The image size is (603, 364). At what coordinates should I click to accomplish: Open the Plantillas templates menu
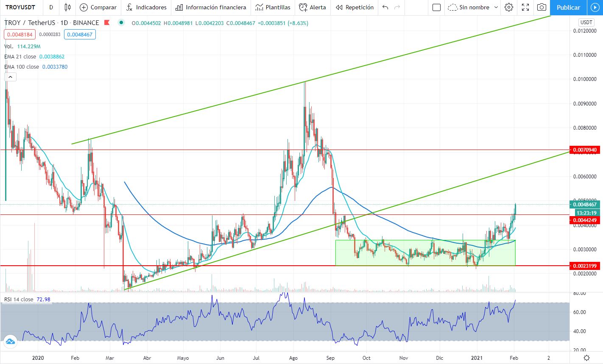pos(273,7)
